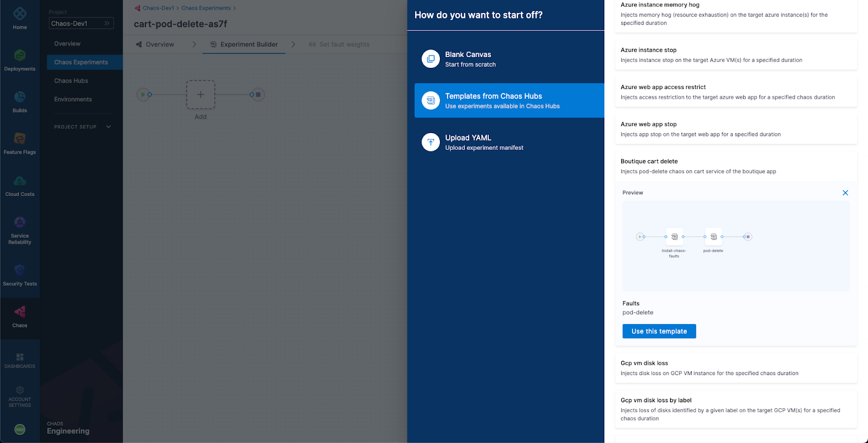This screenshot has height=443, width=868.
Task: Open Environments in the sidebar
Action: 73,99
